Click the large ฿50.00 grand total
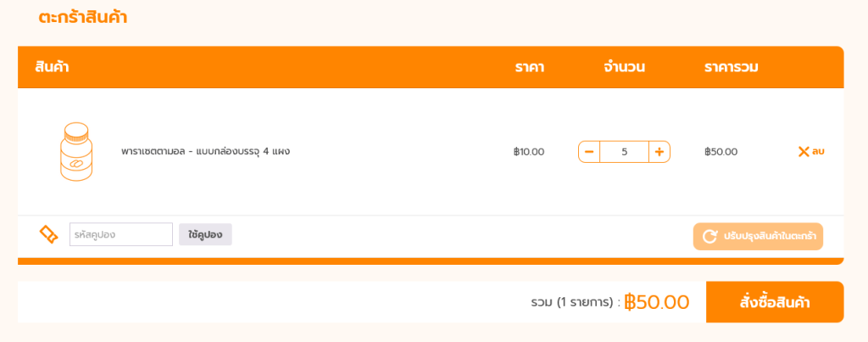The height and width of the screenshot is (342, 868). pos(657,303)
